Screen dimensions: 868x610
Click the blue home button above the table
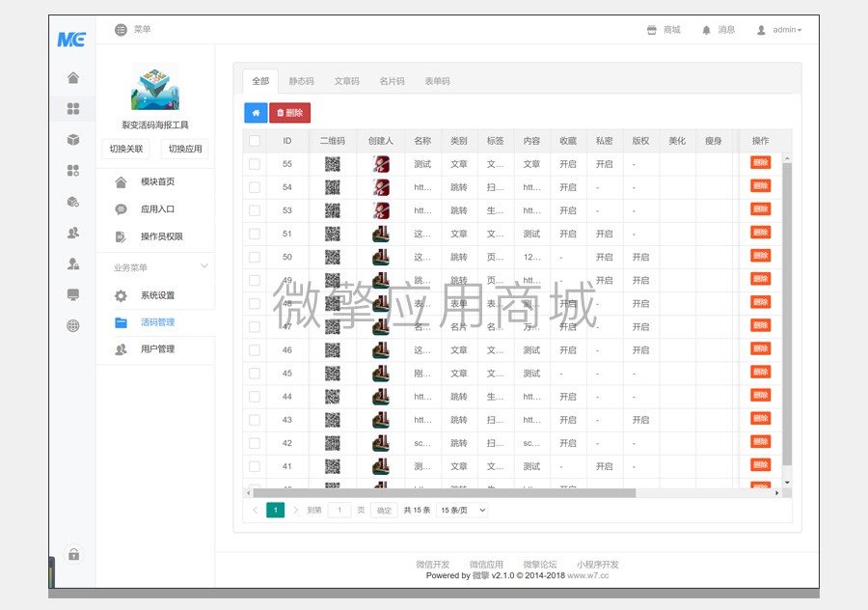[255, 113]
